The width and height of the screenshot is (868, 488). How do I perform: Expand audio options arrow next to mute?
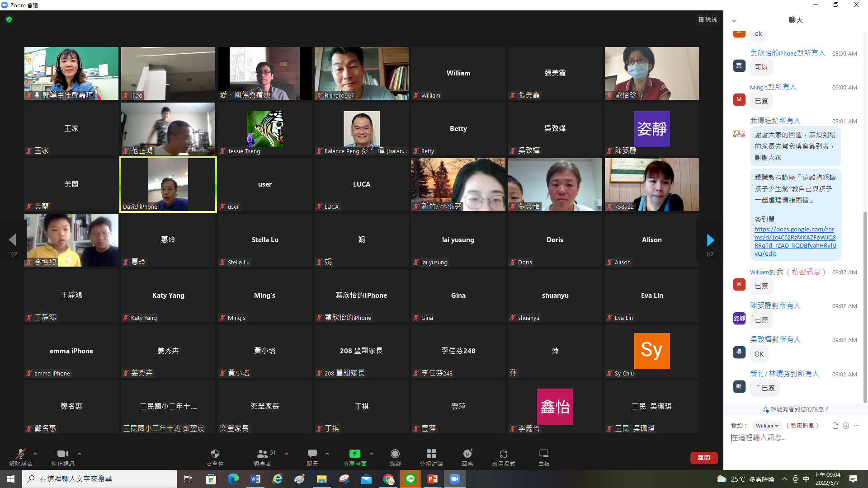(x=35, y=454)
